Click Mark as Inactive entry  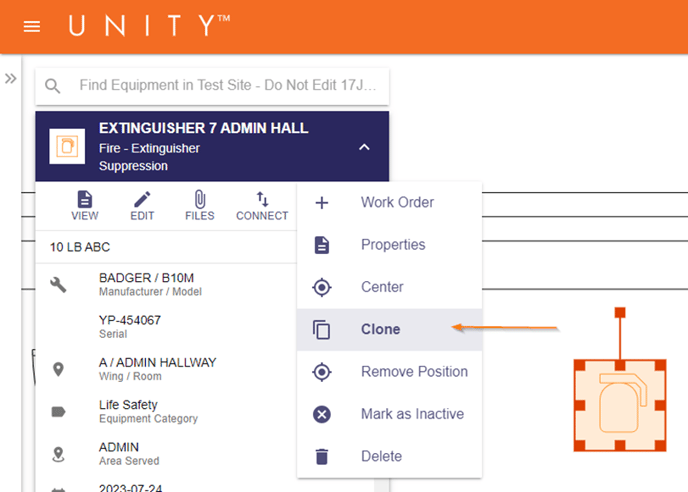(x=390, y=414)
